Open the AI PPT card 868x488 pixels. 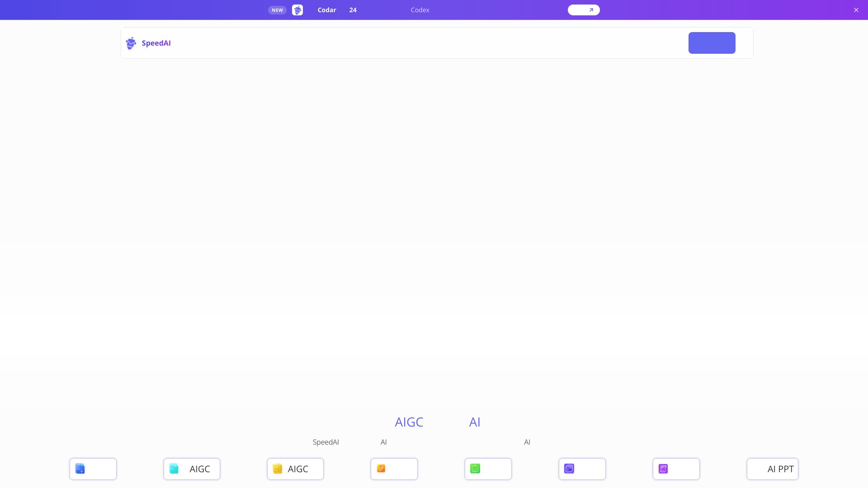coord(773,469)
